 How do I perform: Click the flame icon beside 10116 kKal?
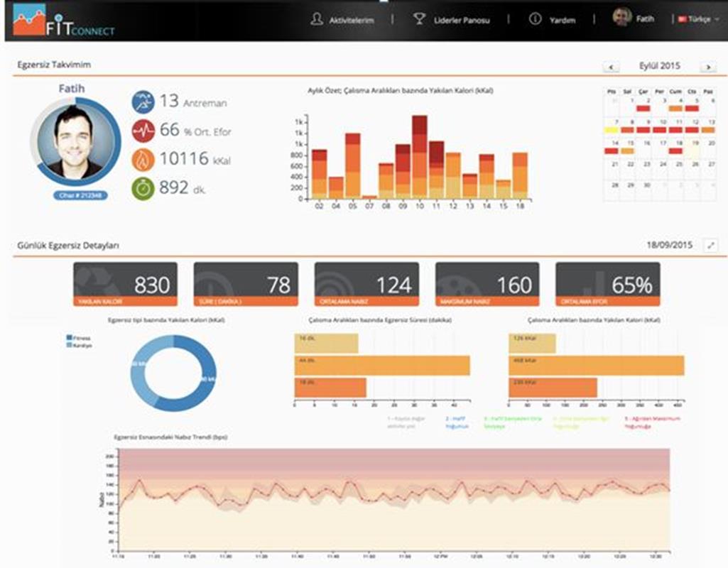(143, 160)
